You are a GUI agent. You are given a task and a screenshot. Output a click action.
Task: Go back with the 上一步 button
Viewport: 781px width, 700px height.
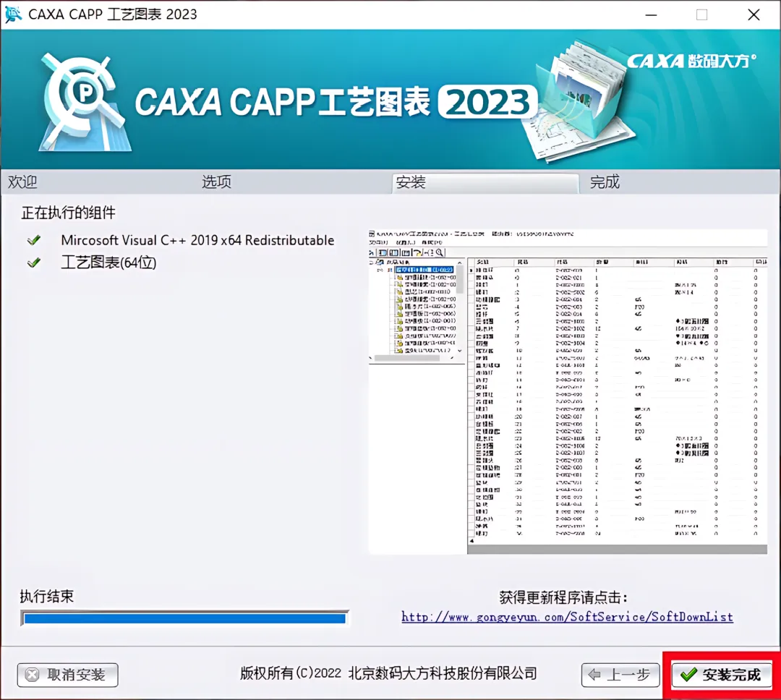pyautogui.click(x=620, y=675)
